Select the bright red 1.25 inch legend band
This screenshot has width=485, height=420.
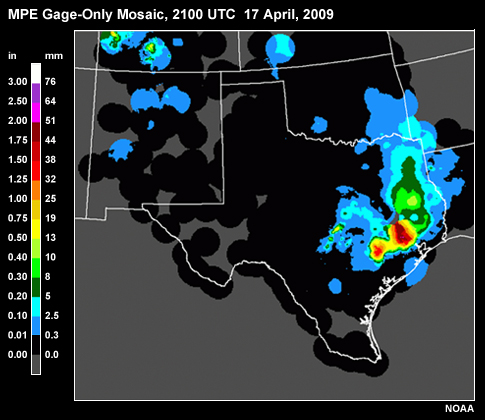[36, 171]
